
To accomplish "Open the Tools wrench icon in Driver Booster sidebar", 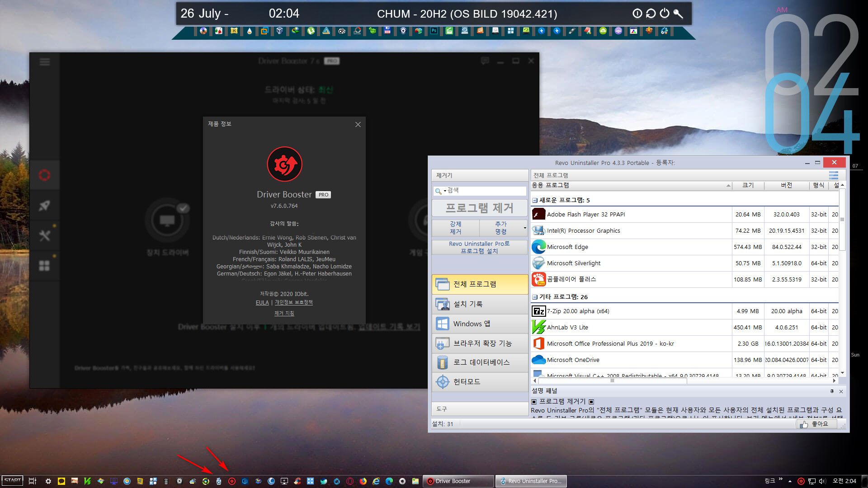I will coord(44,235).
